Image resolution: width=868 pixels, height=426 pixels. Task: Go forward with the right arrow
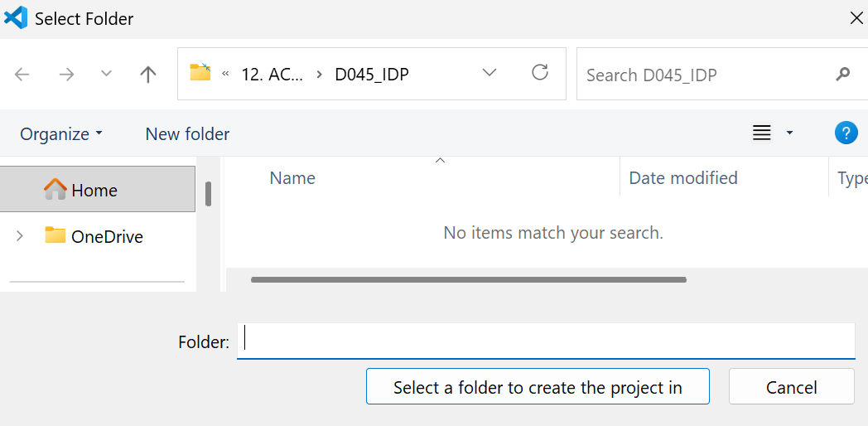coord(66,75)
